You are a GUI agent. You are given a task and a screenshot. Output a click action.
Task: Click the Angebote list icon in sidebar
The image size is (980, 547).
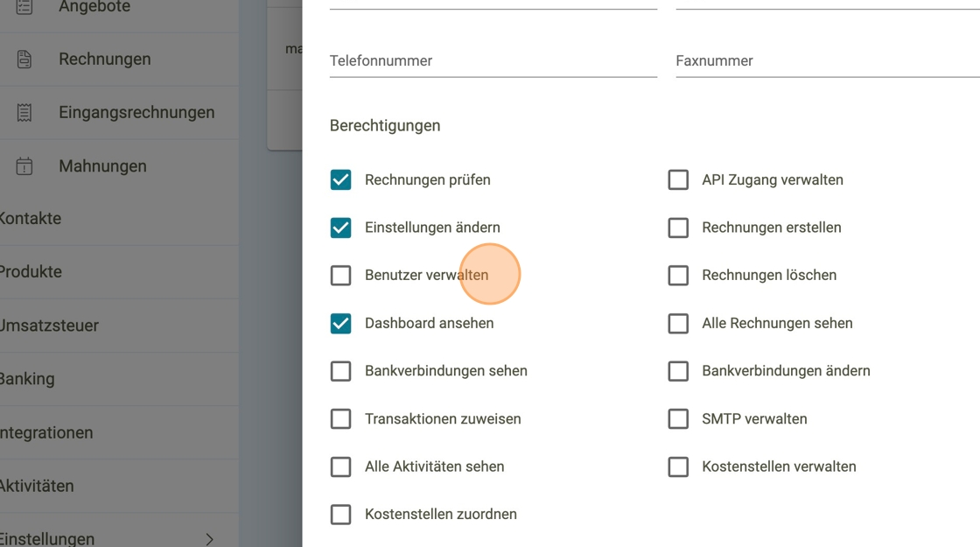(24, 7)
